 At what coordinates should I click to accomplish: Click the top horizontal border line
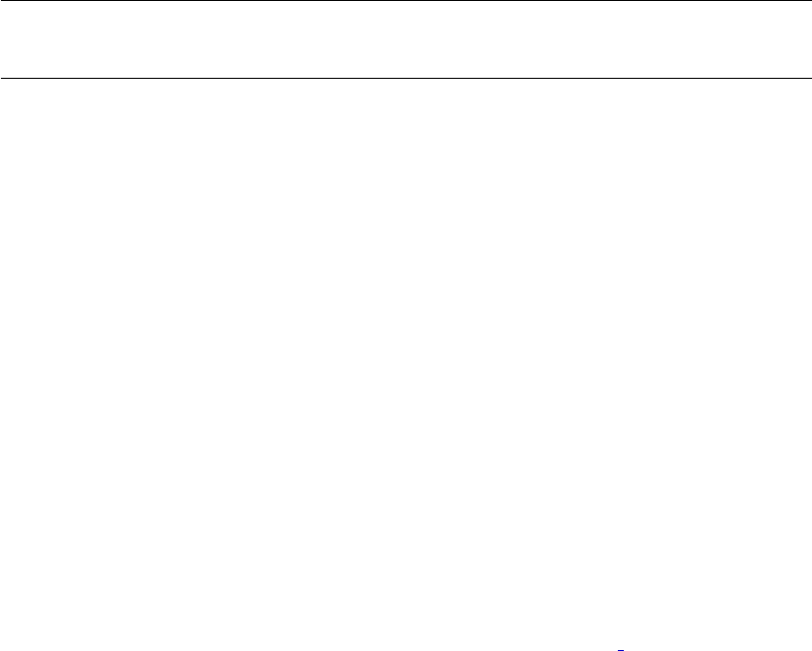406,1
